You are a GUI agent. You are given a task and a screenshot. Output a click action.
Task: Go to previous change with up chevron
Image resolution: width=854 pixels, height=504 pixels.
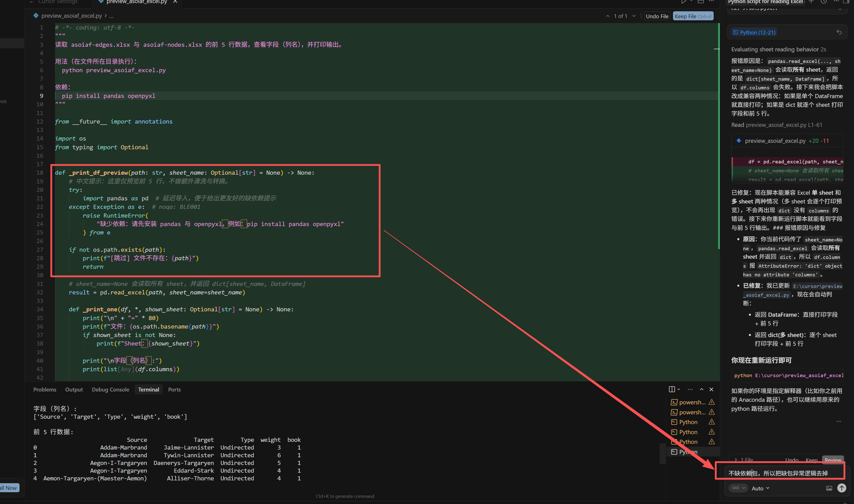click(x=608, y=16)
